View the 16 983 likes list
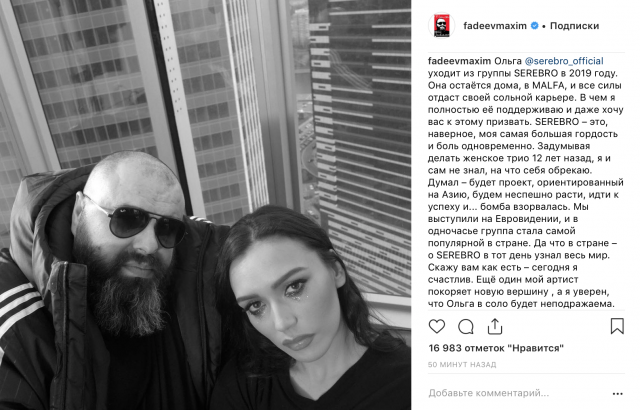The height and width of the screenshot is (410, 640). [x=496, y=348]
